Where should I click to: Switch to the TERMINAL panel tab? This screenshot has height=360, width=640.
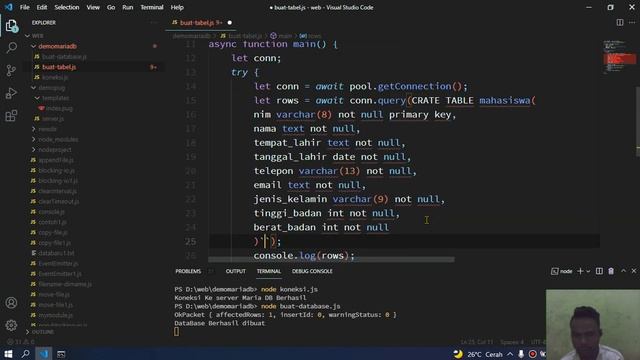tap(269, 271)
